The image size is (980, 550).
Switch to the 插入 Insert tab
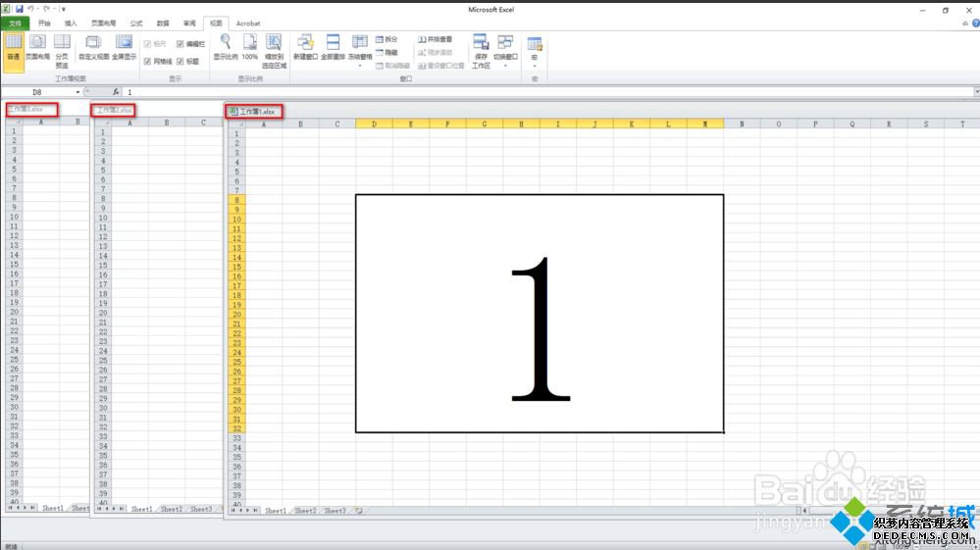[71, 24]
